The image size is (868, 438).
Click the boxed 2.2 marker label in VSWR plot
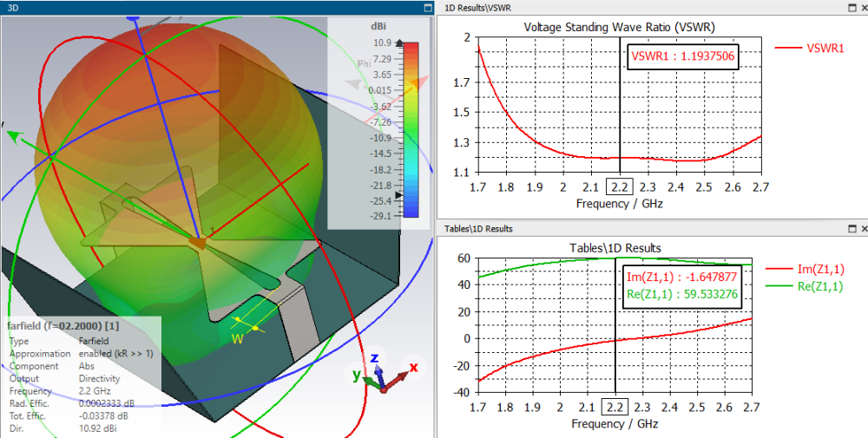620,187
